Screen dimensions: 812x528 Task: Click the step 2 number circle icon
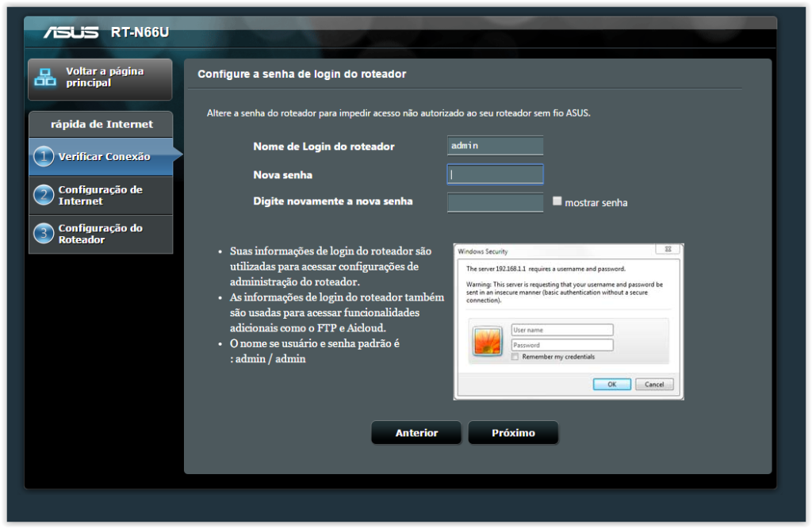pos(44,195)
